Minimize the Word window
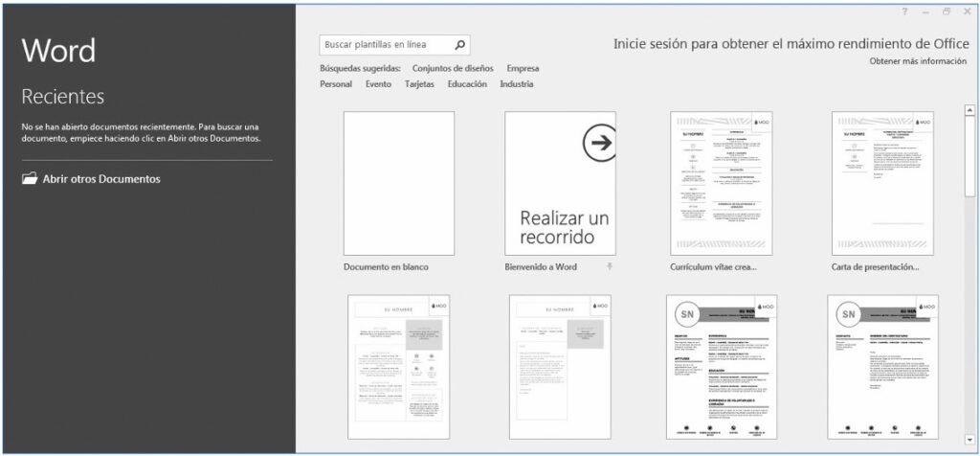Viewport: 980px width, 456px height. pos(925,11)
